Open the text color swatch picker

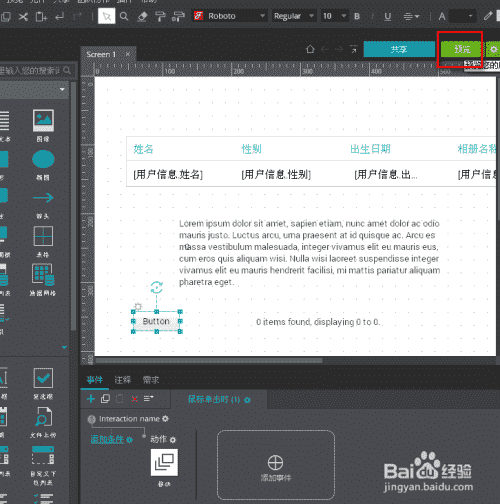462,16
